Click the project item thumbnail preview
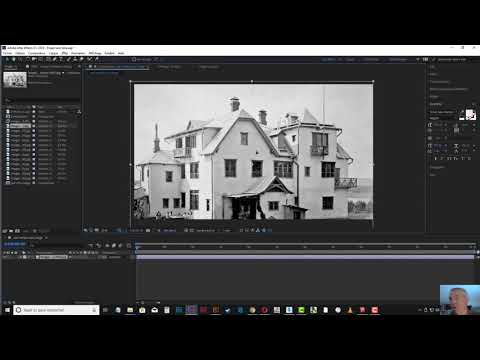 pos(15,79)
